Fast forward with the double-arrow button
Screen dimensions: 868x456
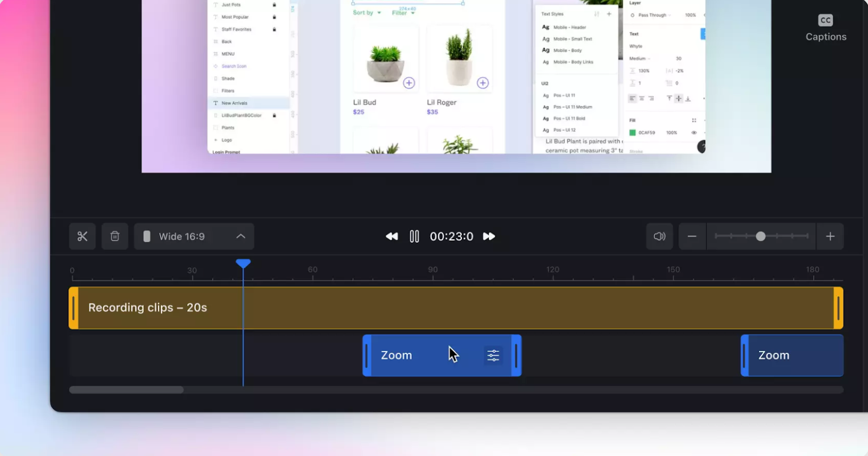coord(489,236)
